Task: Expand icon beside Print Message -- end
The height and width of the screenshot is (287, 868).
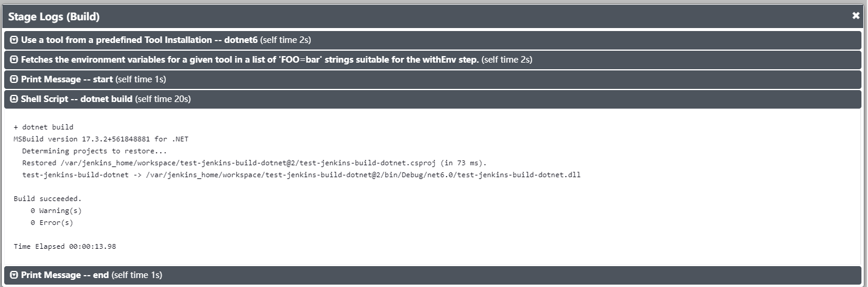Action: point(14,275)
